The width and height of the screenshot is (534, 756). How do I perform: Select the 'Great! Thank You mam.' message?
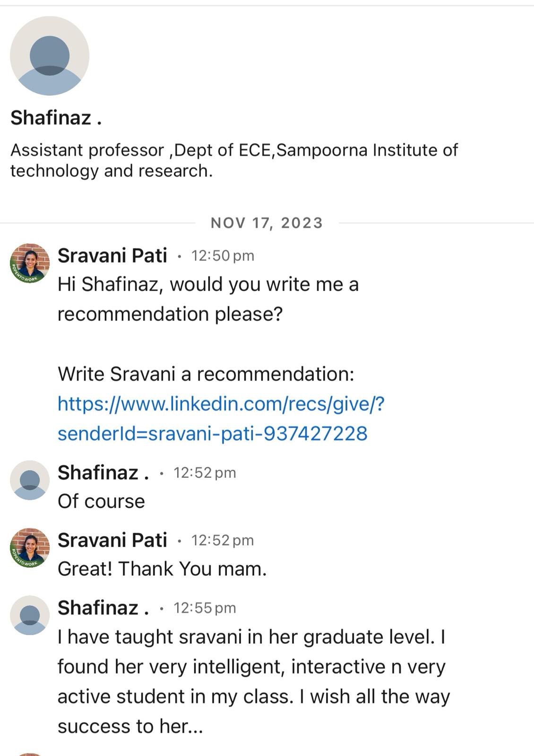click(162, 569)
